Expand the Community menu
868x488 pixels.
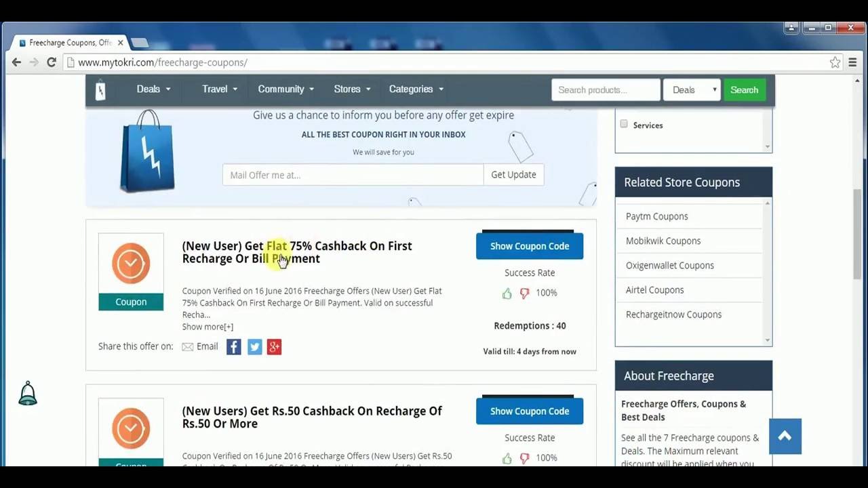pos(285,89)
